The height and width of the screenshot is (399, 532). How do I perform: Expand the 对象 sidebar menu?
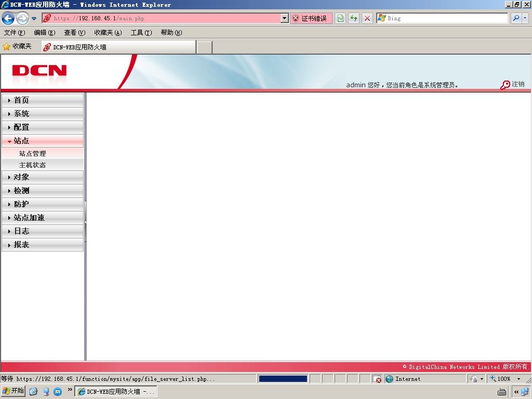(43, 177)
